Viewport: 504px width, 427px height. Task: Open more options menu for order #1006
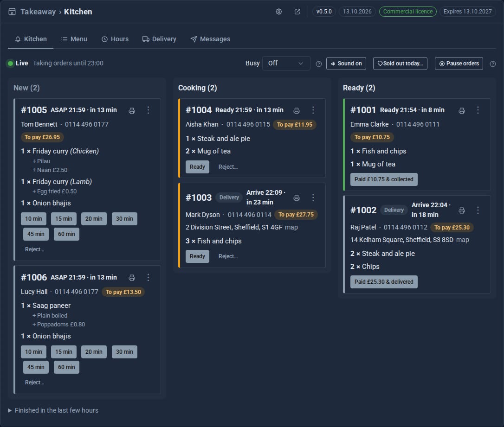(148, 277)
